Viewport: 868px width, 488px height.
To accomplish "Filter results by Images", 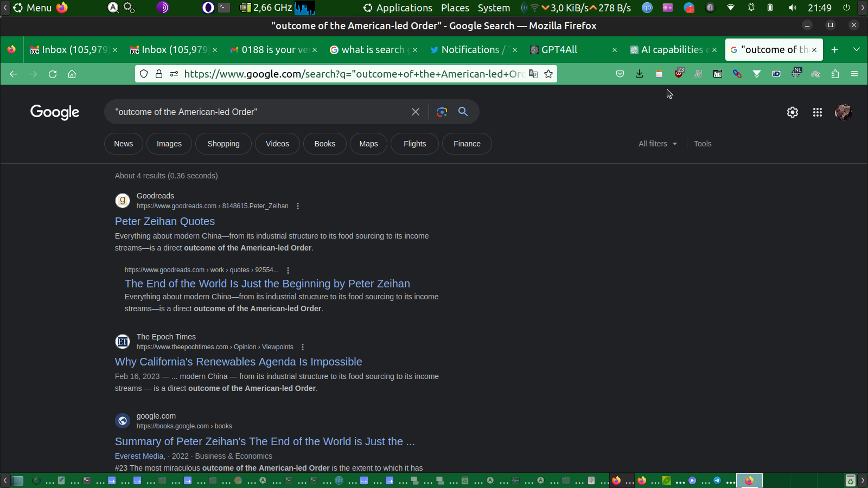I will point(169,144).
